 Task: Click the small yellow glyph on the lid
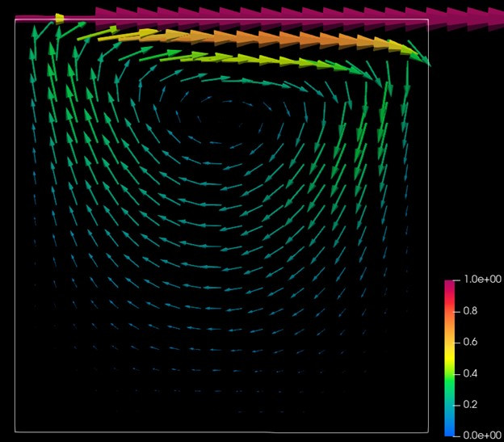coord(60,17)
